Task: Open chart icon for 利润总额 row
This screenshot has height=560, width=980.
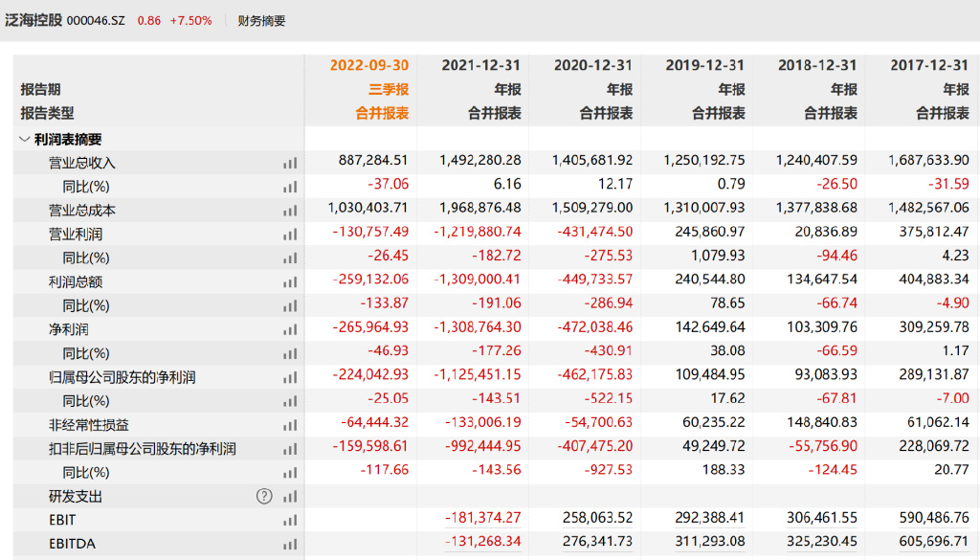Action: [x=290, y=282]
